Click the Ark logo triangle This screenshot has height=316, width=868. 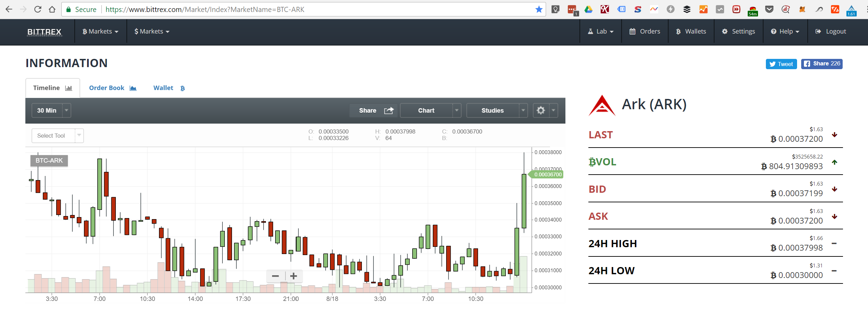[x=602, y=106]
